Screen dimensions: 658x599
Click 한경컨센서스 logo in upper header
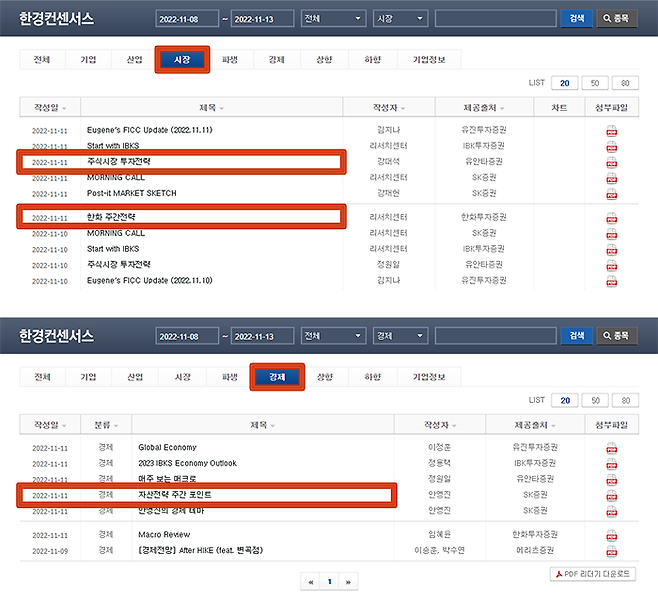point(56,18)
